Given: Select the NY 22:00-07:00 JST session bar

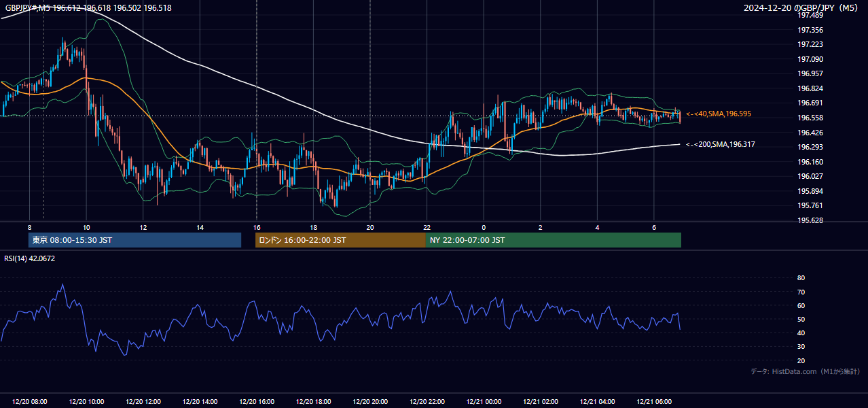Looking at the screenshot, I should pyautogui.click(x=554, y=240).
